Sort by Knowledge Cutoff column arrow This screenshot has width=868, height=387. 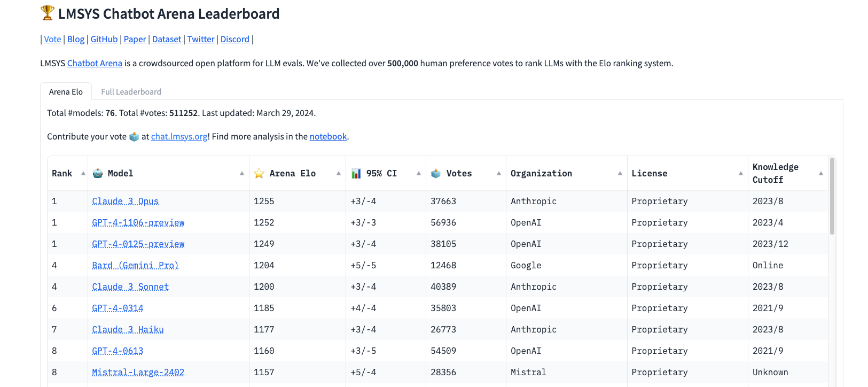[820, 173]
